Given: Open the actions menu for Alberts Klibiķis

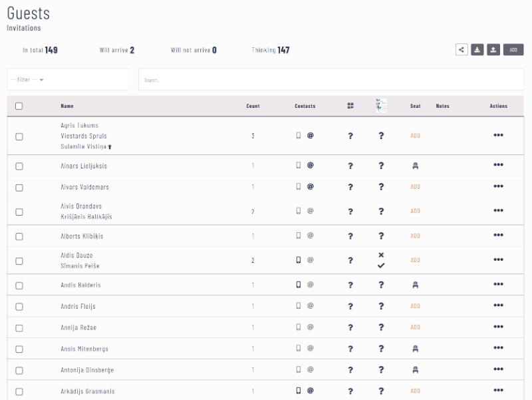Looking at the screenshot, I should pyautogui.click(x=497, y=236).
